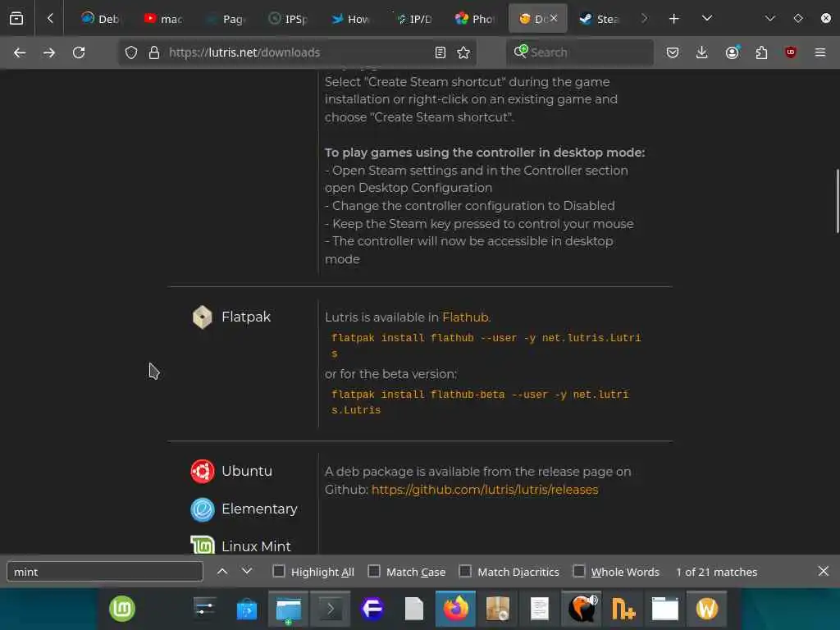Enable the Highlight All checkbox
840x630 pixels.
pos(279,571)
